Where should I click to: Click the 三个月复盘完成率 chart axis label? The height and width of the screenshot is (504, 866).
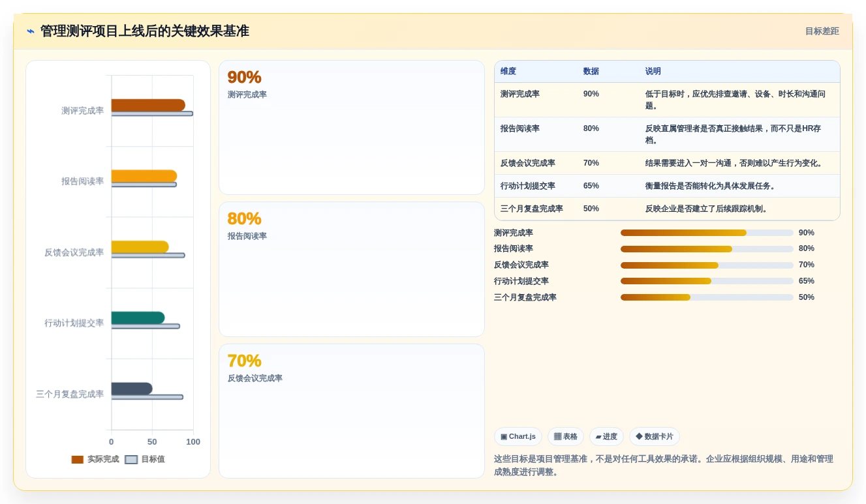pos(70,394)
